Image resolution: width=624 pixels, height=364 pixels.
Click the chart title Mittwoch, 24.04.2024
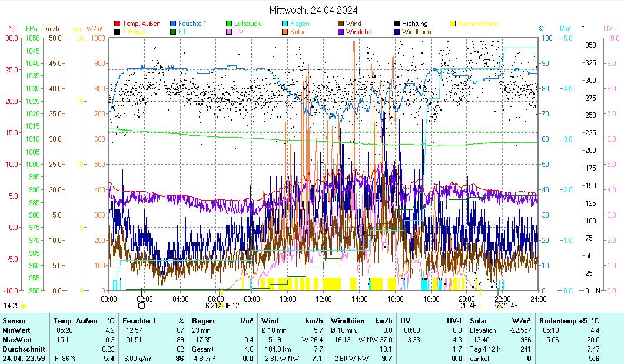click(313, 10)
